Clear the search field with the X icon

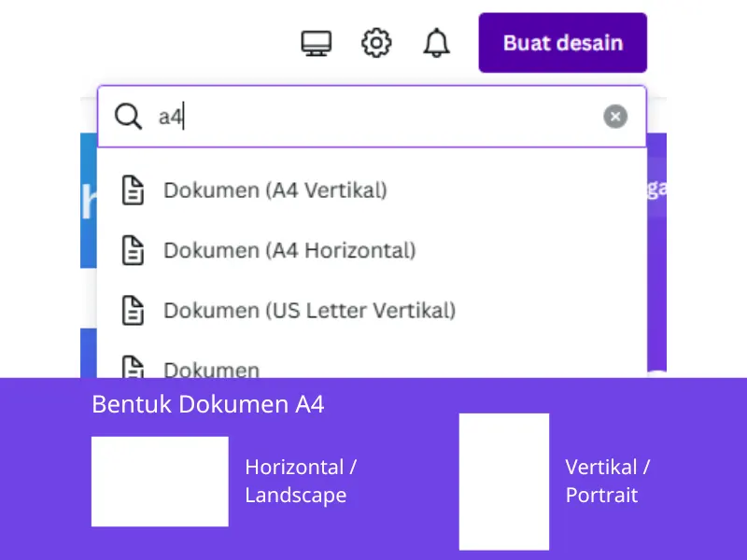click(615, 116)
